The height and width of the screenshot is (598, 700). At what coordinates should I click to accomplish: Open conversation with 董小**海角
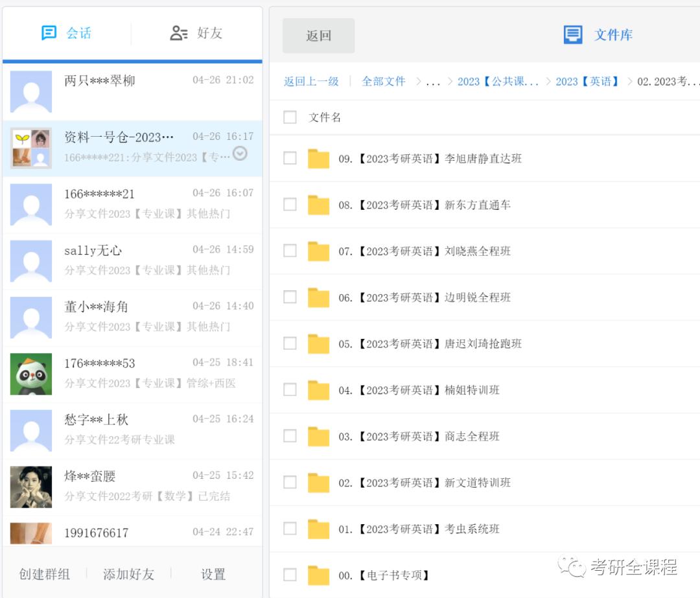(x=132, y=317)
